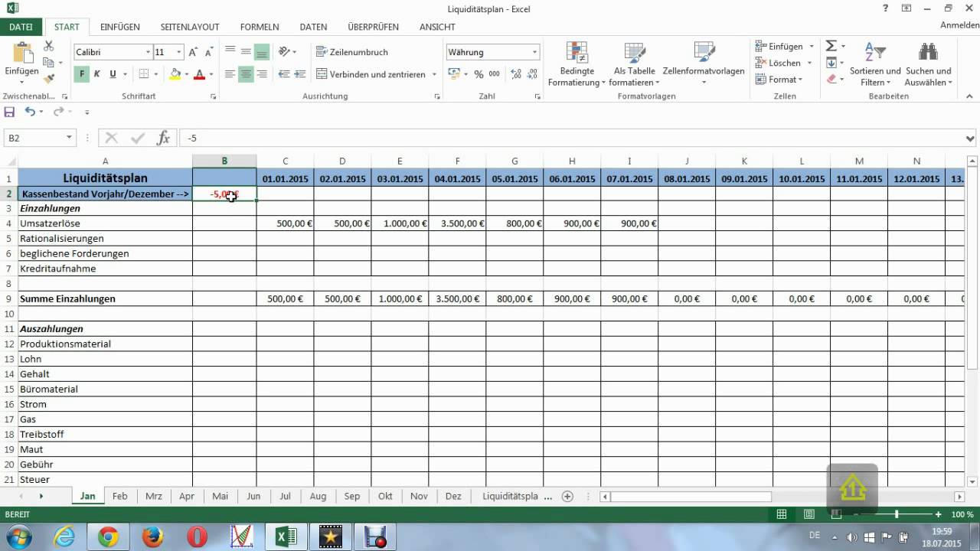Image resolution: width=980 pixels, height=551 pixels.
Task: Expand the Währung number format dropdown
Action: [534, 52]
